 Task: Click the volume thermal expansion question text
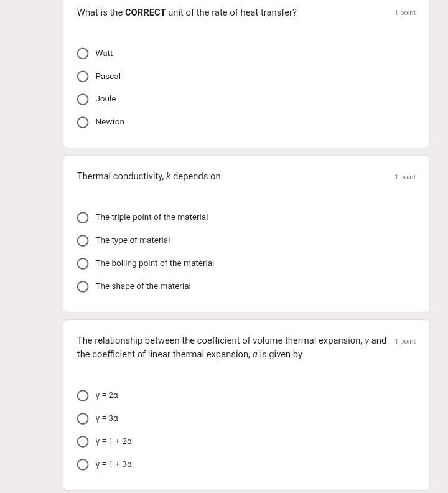point(231,341)
